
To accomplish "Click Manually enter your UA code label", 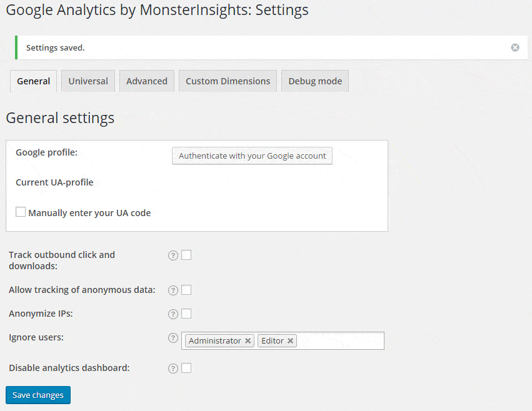I will (x=89, y=213).
